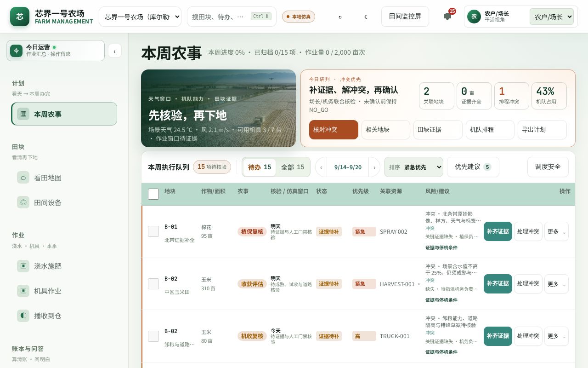The height and width of the screenshot is (368, 588).
Task: Click the 植保复核 tag
Action: click(x=252, y=232)
